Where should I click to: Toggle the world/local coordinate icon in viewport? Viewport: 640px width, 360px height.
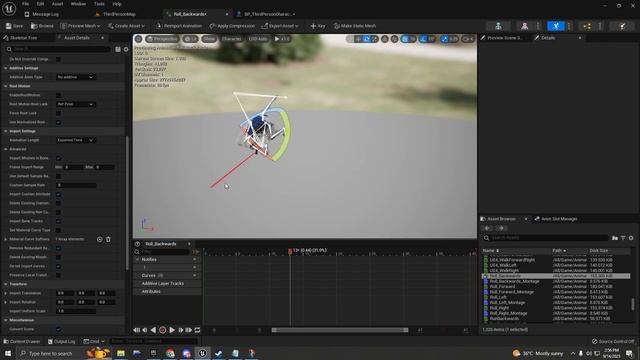point(385,39)
